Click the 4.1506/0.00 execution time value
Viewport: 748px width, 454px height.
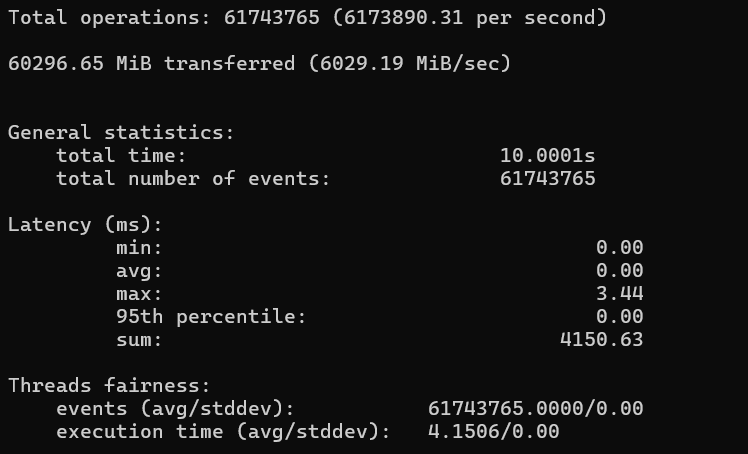click(493, 432)
